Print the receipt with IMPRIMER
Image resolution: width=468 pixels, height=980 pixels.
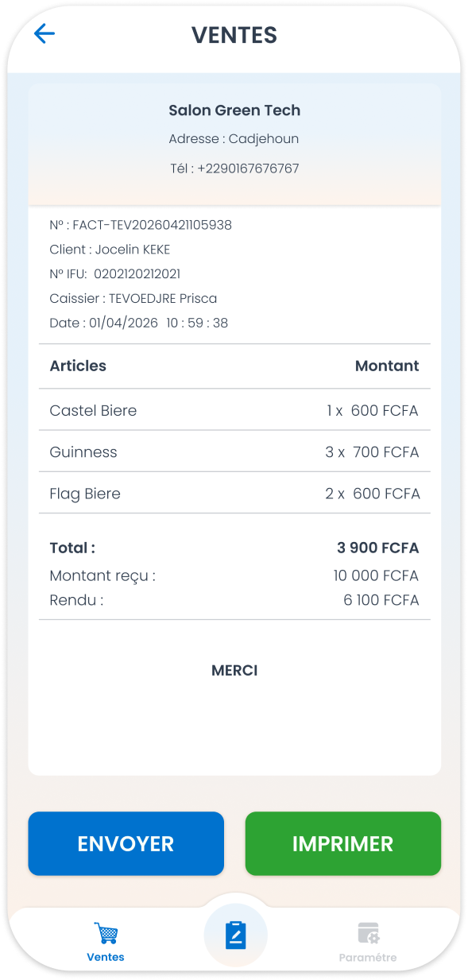pyautogui.click(x=343, y=843)
